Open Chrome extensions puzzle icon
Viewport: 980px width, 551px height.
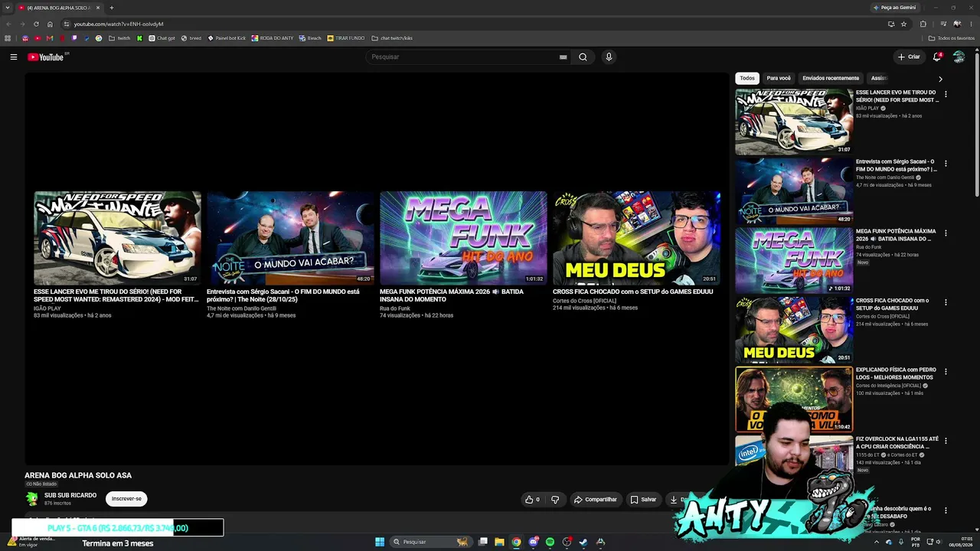(923, 24)
